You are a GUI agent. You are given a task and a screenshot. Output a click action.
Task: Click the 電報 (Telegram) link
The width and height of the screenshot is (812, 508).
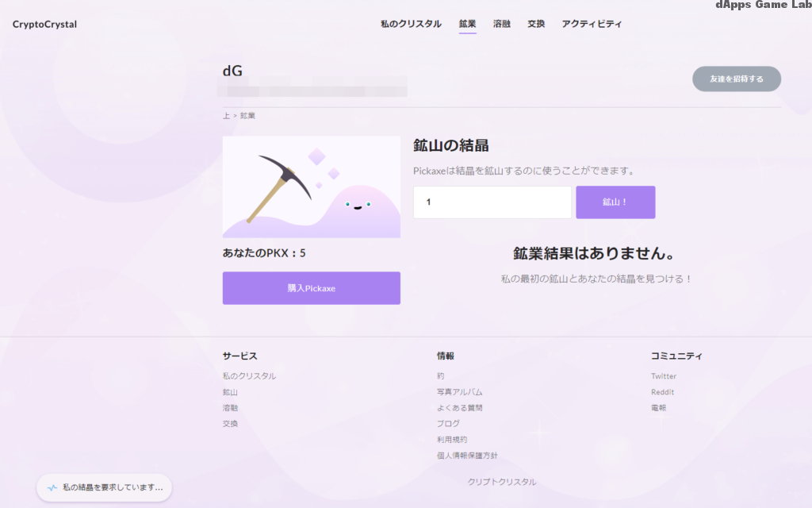point(661,407)
